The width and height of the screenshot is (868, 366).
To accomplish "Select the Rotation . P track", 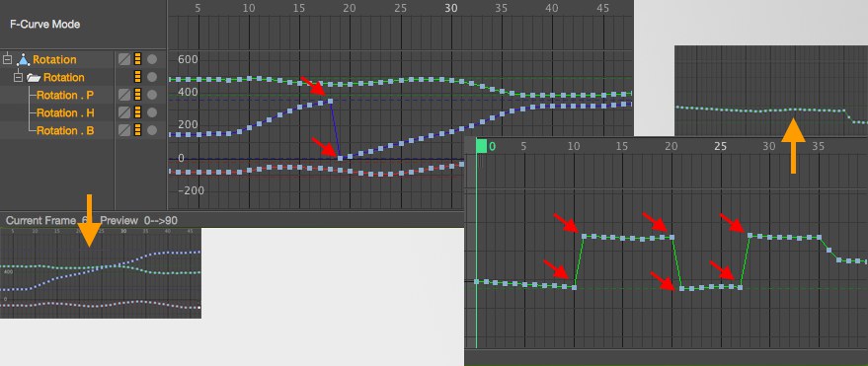I will coord(65,95).
